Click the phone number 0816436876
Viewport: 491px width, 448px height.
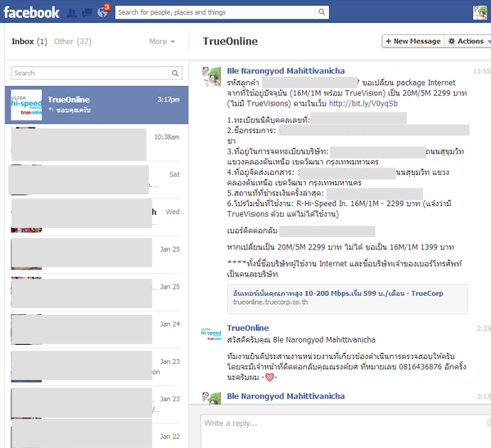[x=421, y=367]
